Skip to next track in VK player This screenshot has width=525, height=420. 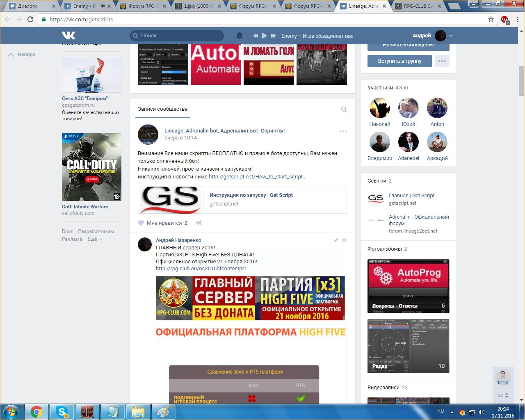pos(274,36)
